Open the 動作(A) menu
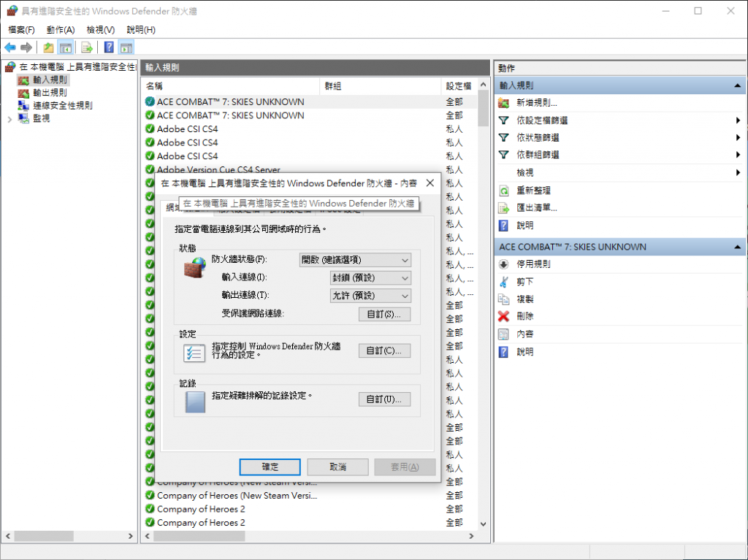The width and height of the screenshot is (748, 560). tap(61, 30)
